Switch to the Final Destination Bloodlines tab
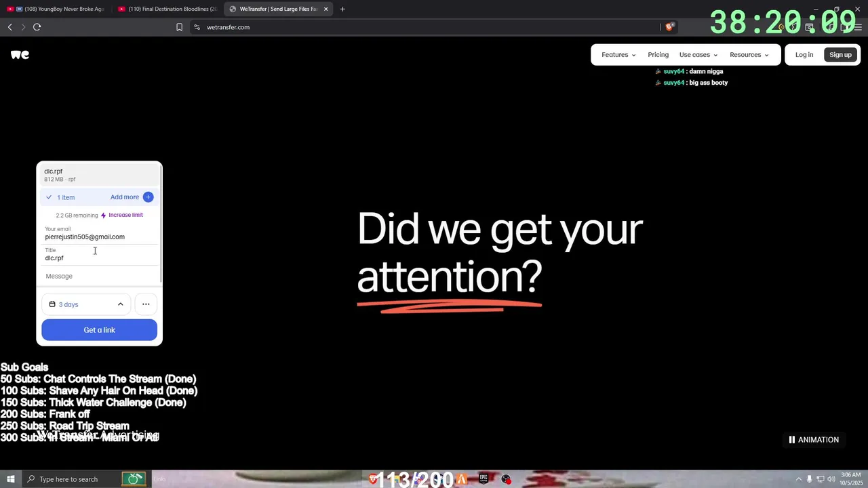 pyautogui.click(x=167, y=9)
